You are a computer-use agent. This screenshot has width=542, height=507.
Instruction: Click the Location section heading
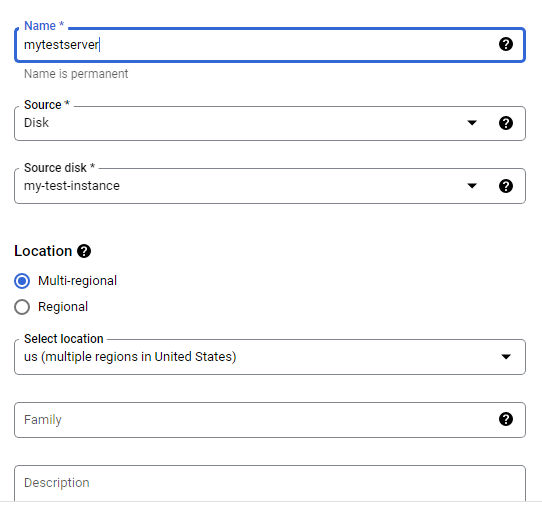(43, 251)
